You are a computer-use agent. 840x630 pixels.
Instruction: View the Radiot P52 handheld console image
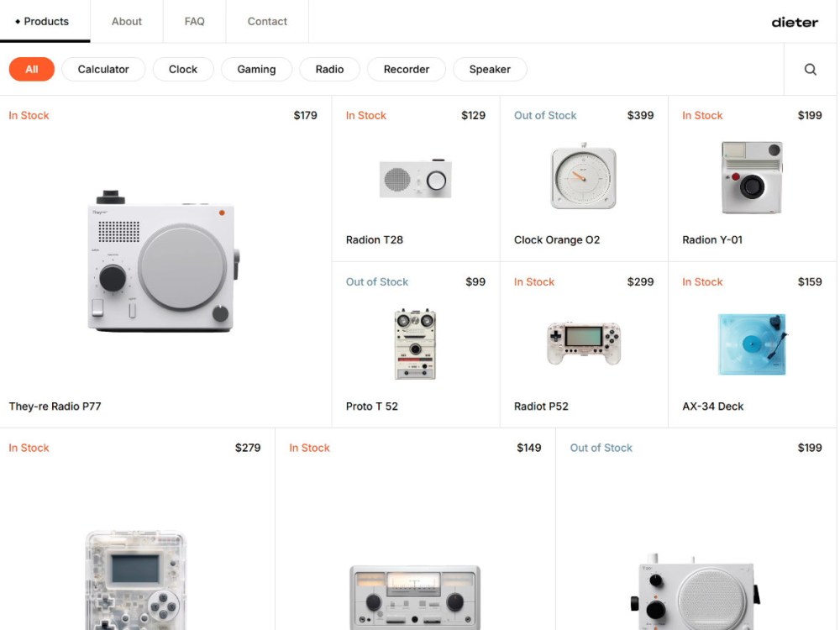pos(584,344)
